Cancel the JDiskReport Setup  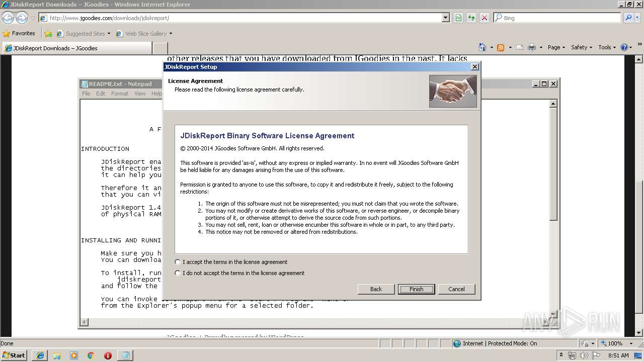click(456, 289)
